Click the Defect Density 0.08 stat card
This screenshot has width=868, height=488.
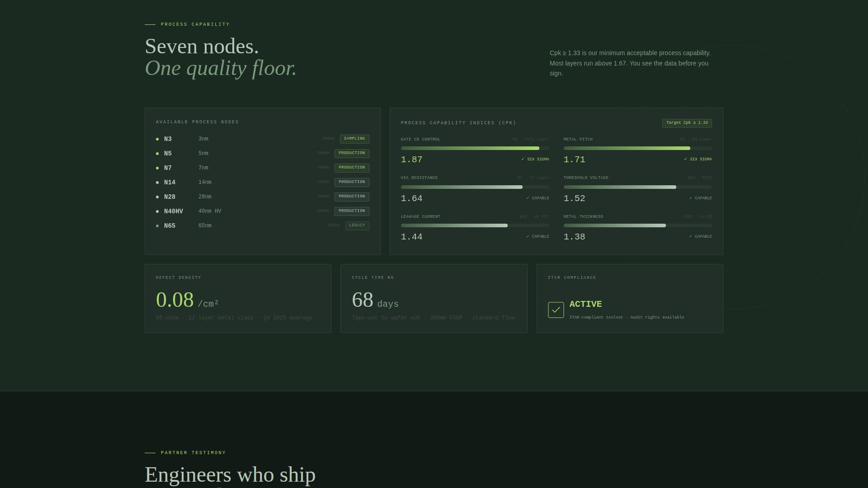[238, 298]
